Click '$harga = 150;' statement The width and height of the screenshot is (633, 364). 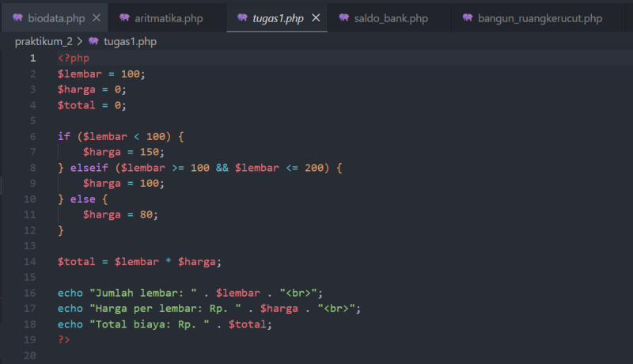point(123,152)
